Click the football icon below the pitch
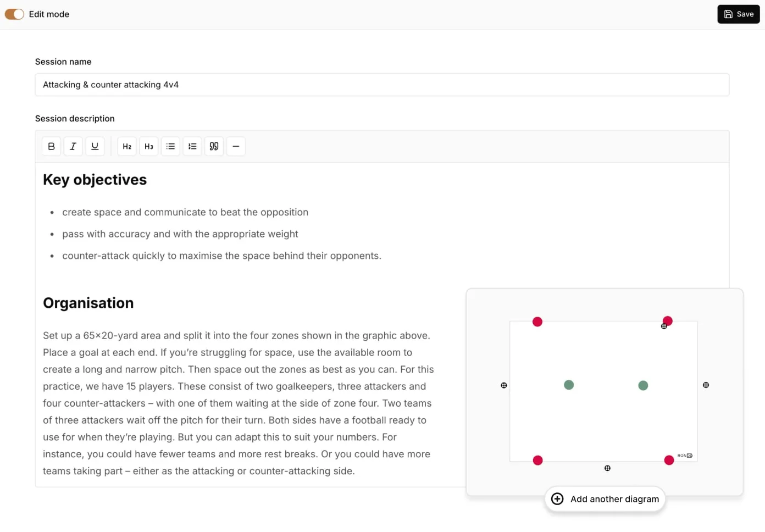 pyautogui.click(x=607, y=468)
